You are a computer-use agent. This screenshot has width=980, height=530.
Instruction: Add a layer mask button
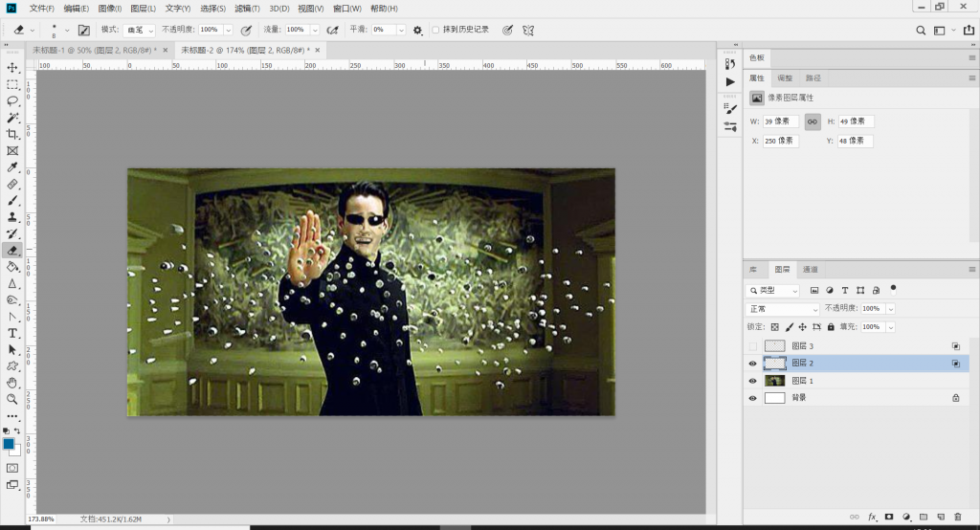click(x=889, y=517)
